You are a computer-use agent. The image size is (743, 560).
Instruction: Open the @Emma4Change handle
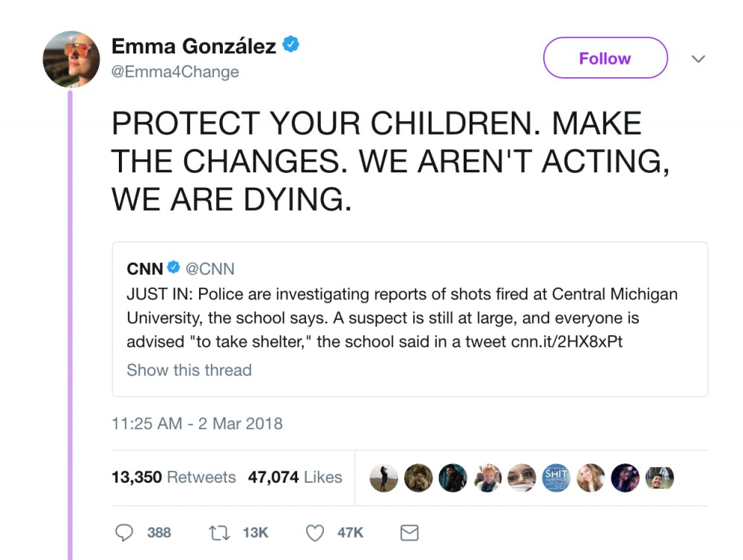[175, 71]
